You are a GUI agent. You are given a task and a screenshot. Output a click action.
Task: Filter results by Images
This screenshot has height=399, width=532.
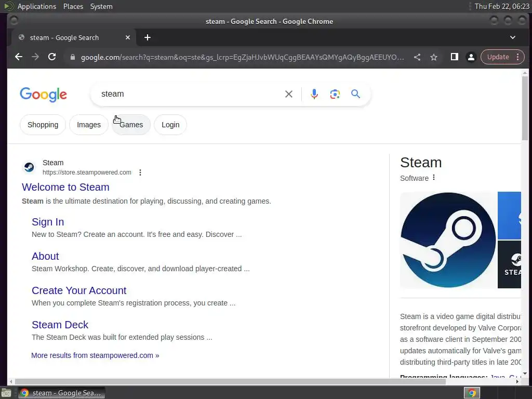(x=89, y=125)
